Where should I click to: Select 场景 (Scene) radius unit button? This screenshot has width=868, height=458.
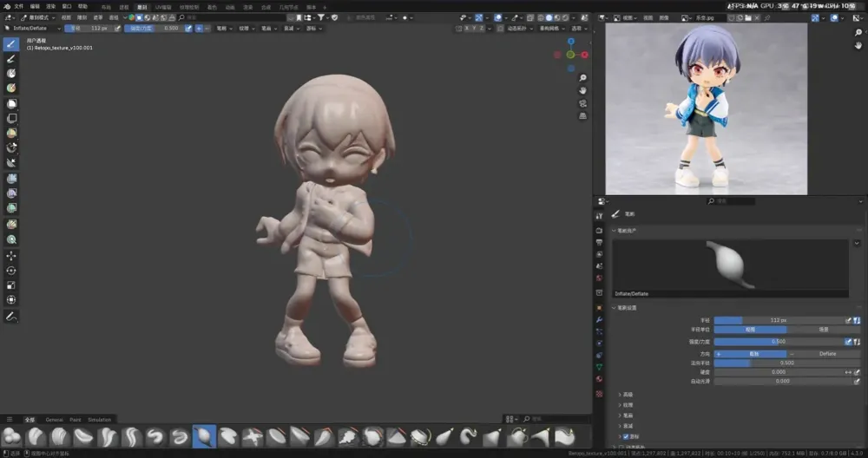coord(823,330)
